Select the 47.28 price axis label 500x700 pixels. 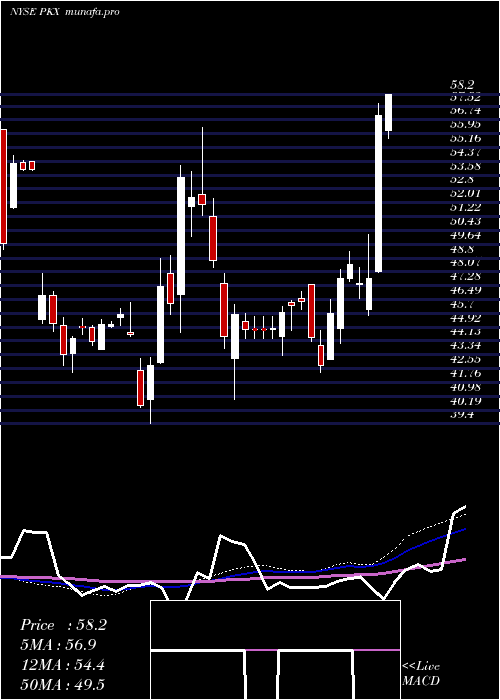pos(464,277)
